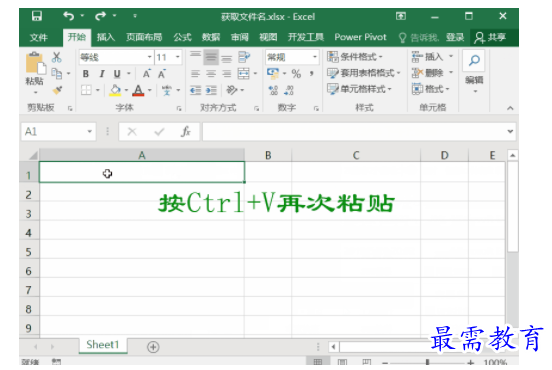This screenshot has height=370, width=552.
Task: Click 插入 insert cells button
Action: [427, 57]
